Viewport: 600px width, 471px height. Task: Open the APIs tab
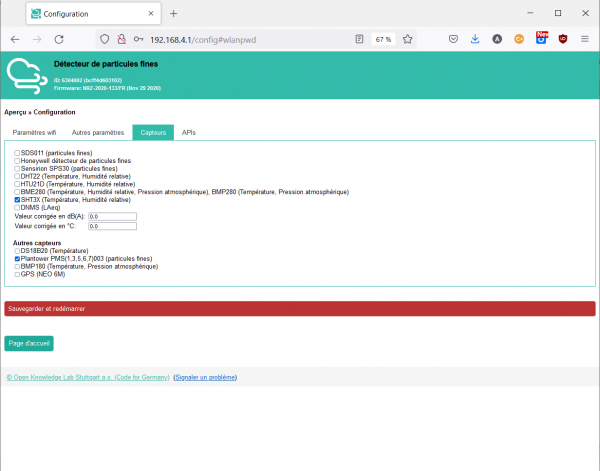[189, 132]
